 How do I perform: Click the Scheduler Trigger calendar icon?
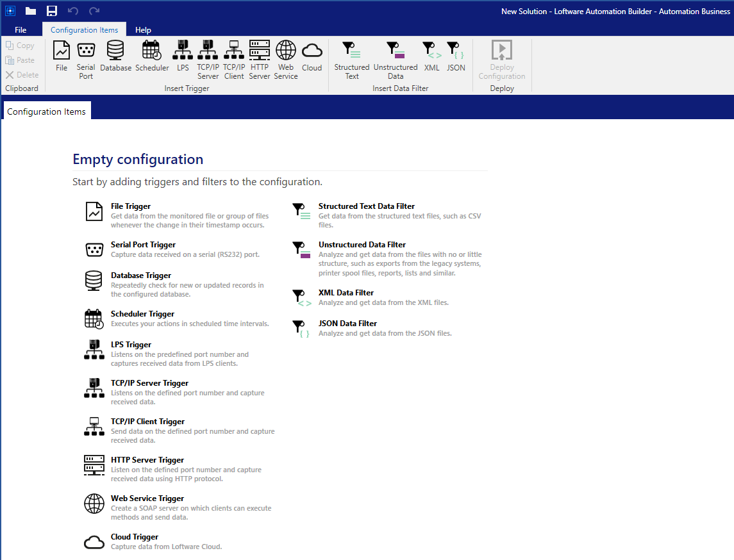tap(94, 319)
